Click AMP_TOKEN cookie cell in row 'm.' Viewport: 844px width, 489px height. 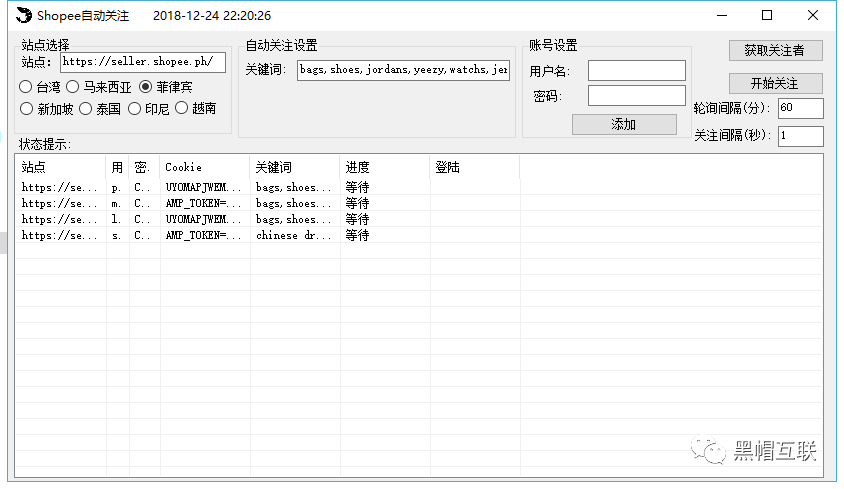point(203,204)
